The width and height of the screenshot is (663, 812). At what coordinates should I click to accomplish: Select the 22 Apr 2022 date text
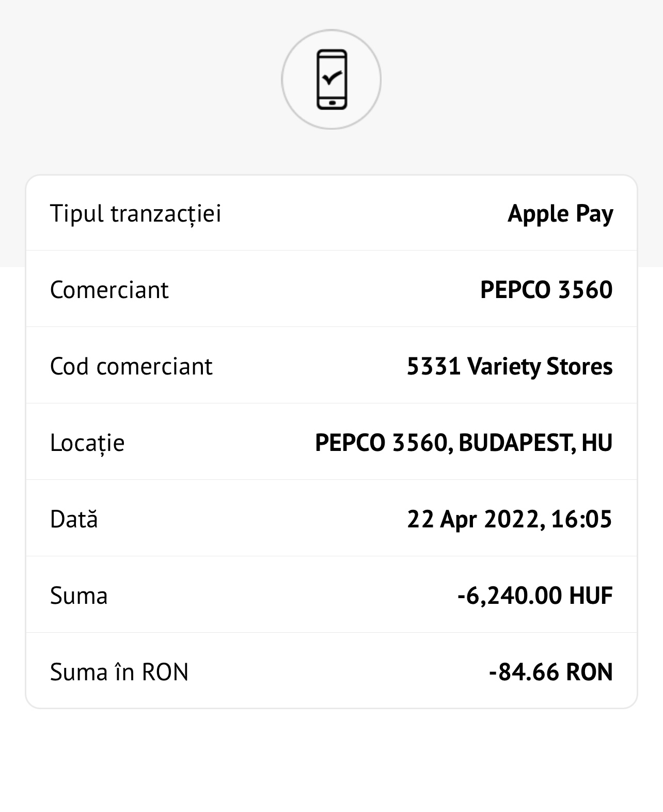475,519
